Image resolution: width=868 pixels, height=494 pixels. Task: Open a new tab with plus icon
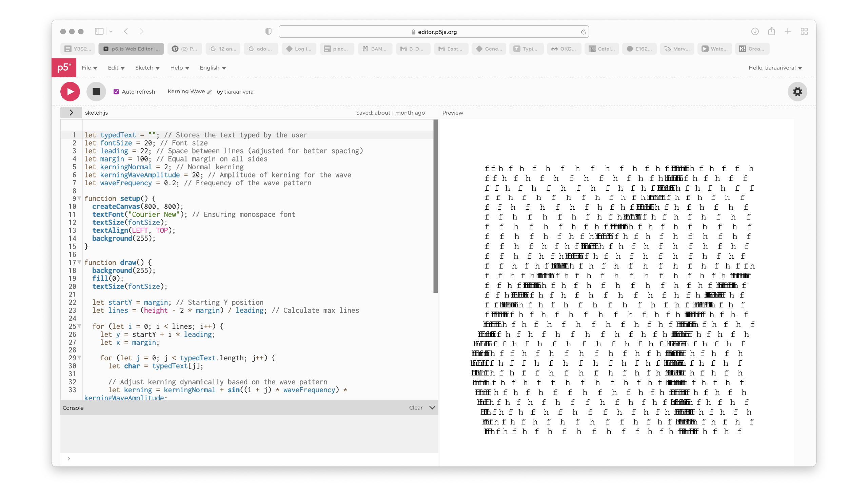coord(788,32)
